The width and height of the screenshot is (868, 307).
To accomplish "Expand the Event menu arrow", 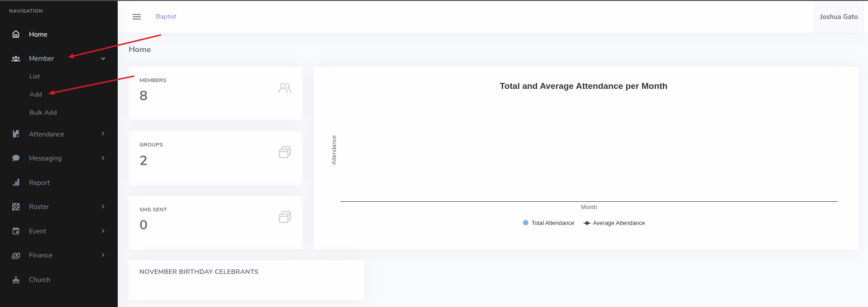I will pos(103,231).
